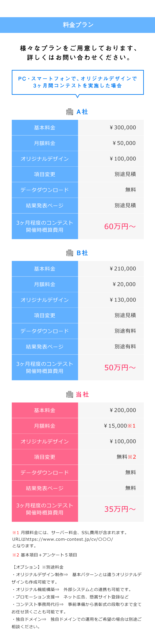Click the 35万円〜 estimate for 当社
This screenshot has width=155, height=644.
[x=120, y=509]
